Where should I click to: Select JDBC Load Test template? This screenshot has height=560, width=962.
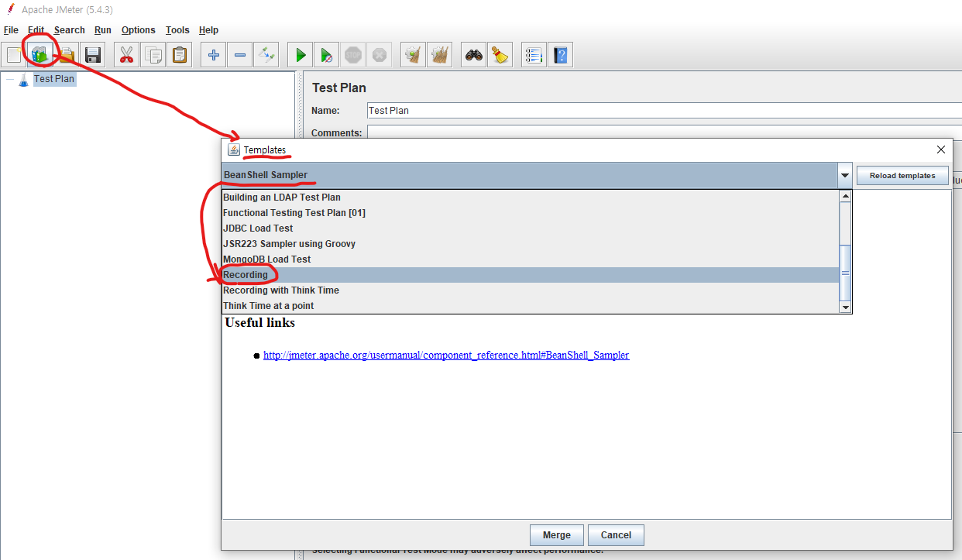point(531,228)
